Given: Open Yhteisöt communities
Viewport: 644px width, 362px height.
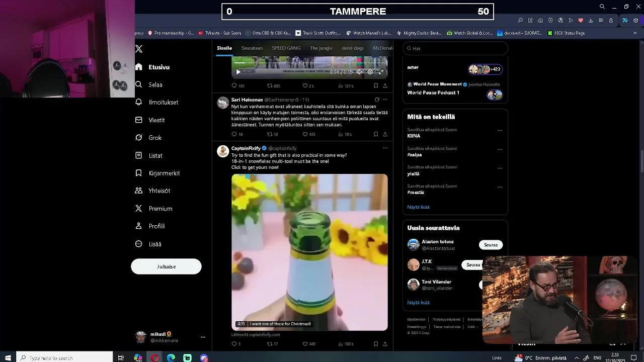Looking at the screenshot, I should pyautogui.click(x=153, y=191).
